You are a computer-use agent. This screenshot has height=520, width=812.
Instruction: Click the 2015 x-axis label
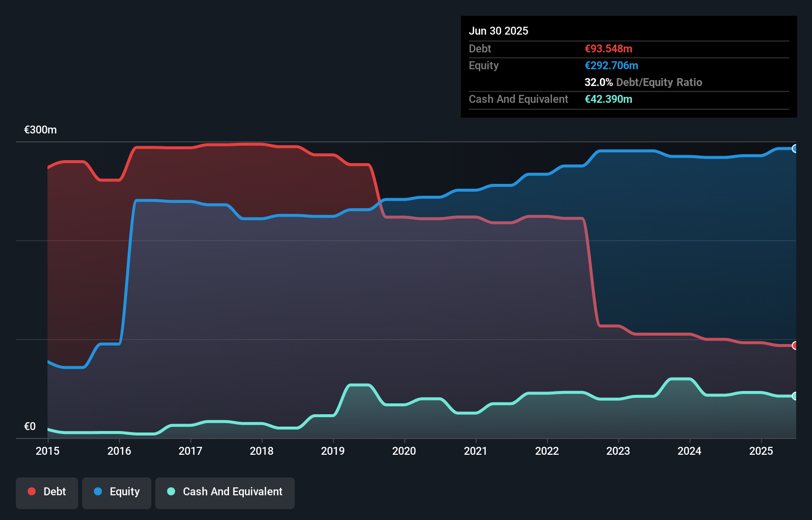pyautogui.click(x=47, y=451)
